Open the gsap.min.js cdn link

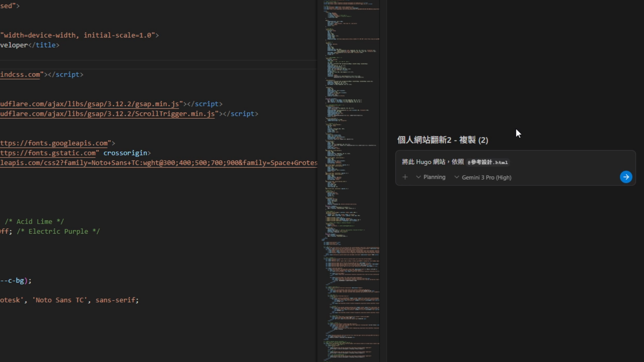click(90, 104)
